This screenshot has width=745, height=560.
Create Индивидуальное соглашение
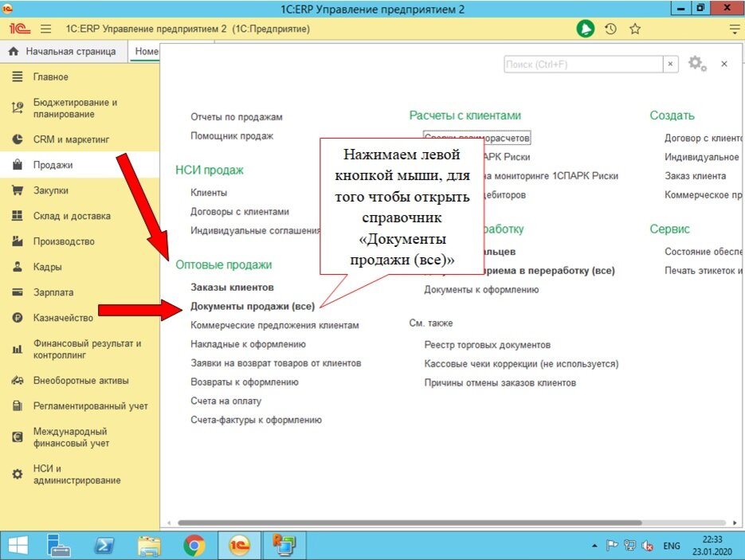click(702, 157)
